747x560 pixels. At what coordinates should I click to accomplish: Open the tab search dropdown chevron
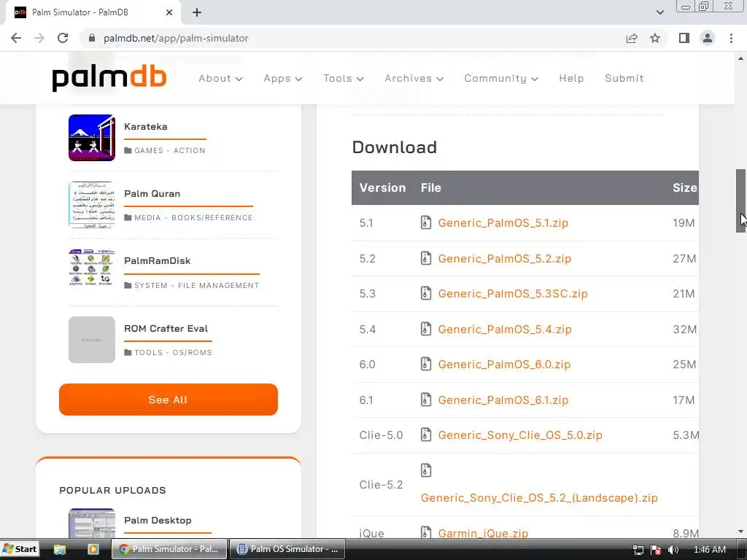coord(659,12)
